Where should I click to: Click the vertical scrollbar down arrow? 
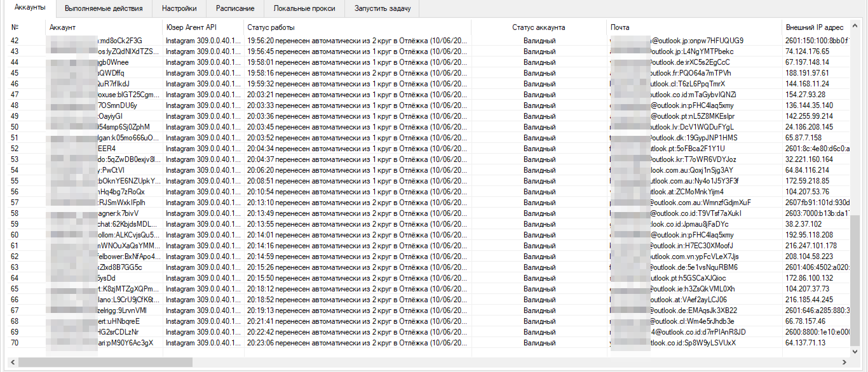coord(856,352)
